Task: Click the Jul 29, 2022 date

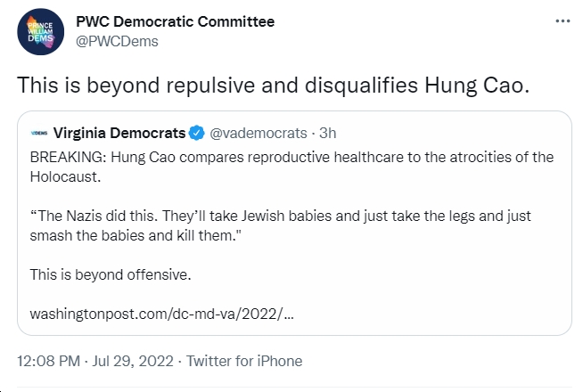Action: pyautogui.click(x=133, y=361)
